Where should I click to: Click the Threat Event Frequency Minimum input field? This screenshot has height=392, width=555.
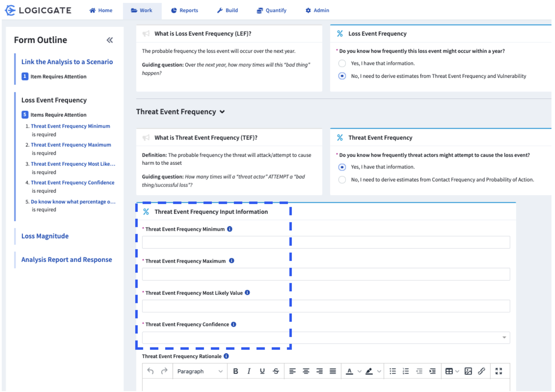coord(326,242)
